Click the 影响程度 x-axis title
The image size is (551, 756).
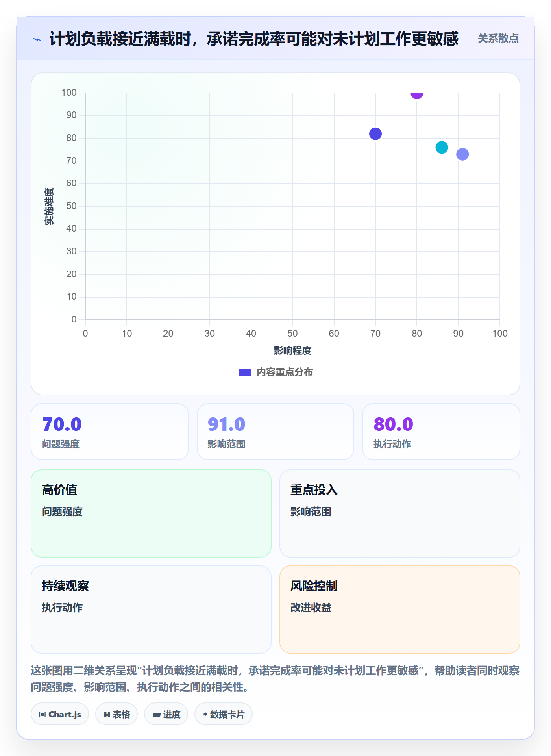292,350
